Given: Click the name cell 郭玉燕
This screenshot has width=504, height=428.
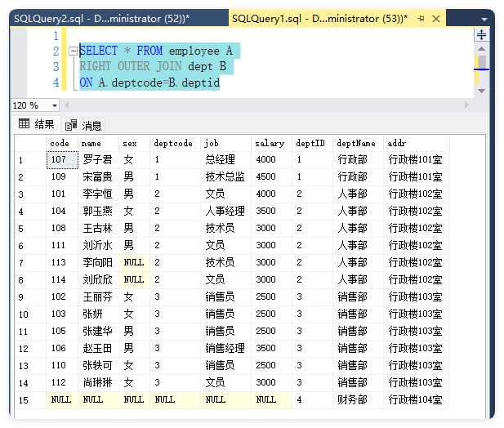Looking at the screenshot, I should point(98,211).
